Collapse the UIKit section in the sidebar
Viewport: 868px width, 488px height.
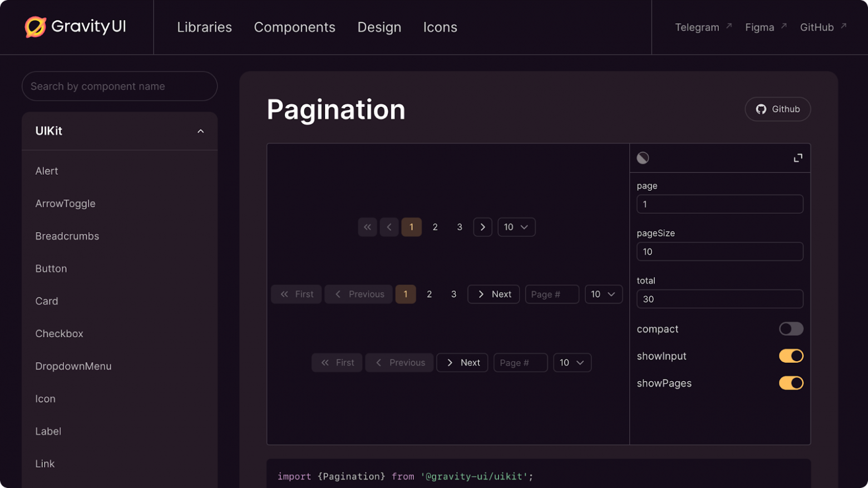200,131
